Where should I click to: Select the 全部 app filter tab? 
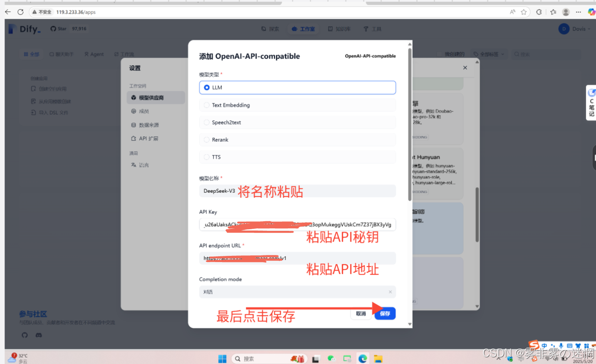click(x=32, y=54)
